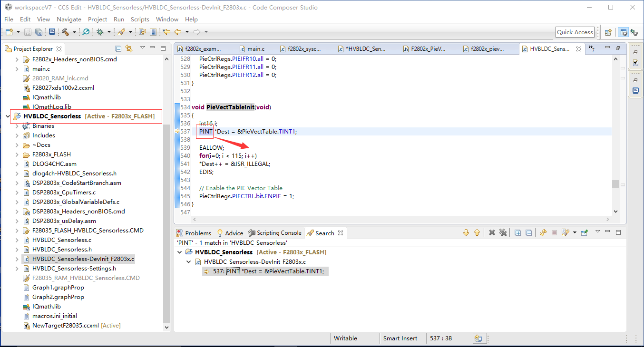Viewport: 644px width, 347px height.
Task: Switch to the Problems tab
Action: 194,233
